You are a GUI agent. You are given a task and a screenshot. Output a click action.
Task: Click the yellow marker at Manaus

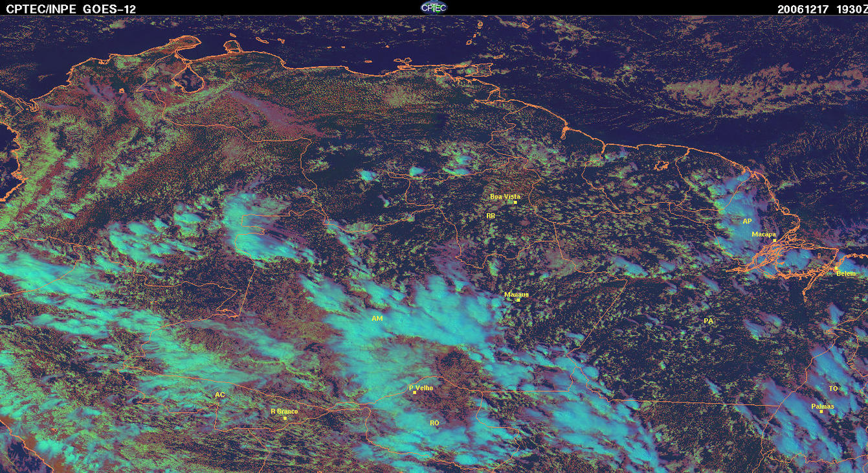click(518, 300)
